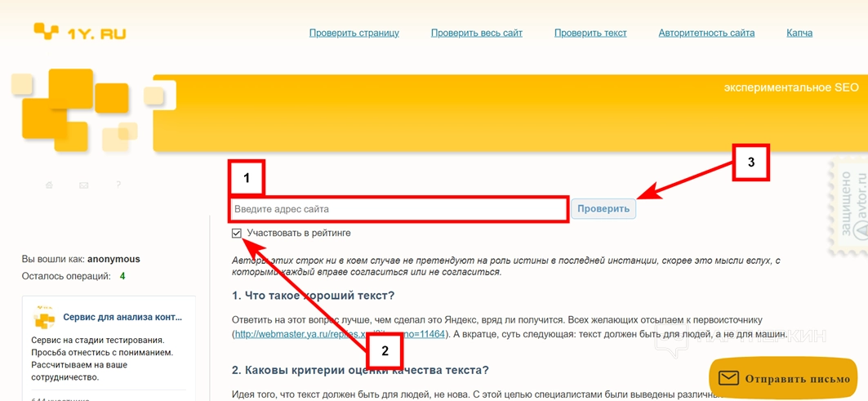Uncheck Участвовать в рейтинге checkbox

(x=238, y=234)
